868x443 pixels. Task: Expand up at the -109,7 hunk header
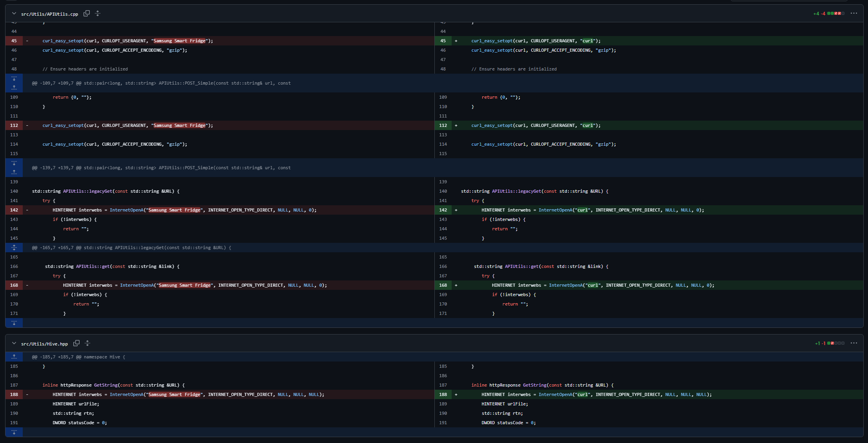[14, 87]
